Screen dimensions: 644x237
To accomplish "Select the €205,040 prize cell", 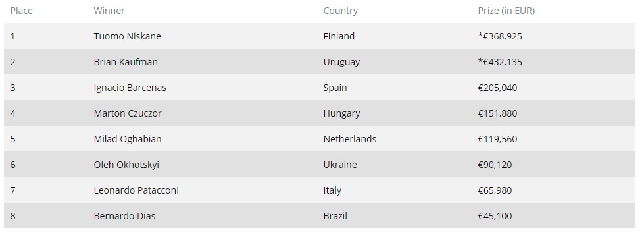I will coord(497,88).
